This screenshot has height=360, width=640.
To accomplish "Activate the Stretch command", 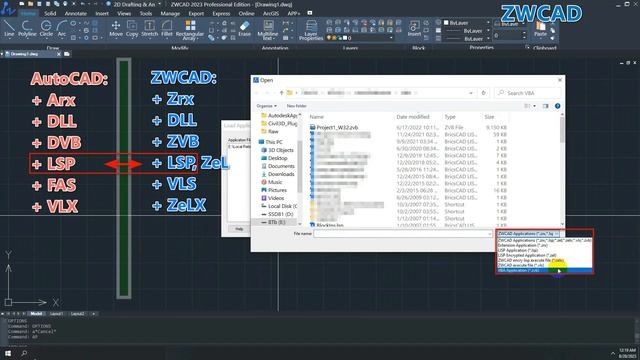I will (x=149, y=29).
